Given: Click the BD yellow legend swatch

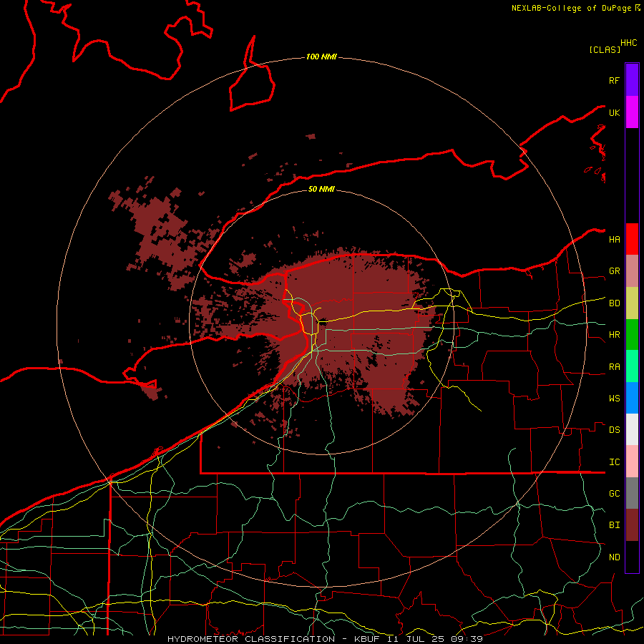Looking at the screenshot, I should 632,303.
